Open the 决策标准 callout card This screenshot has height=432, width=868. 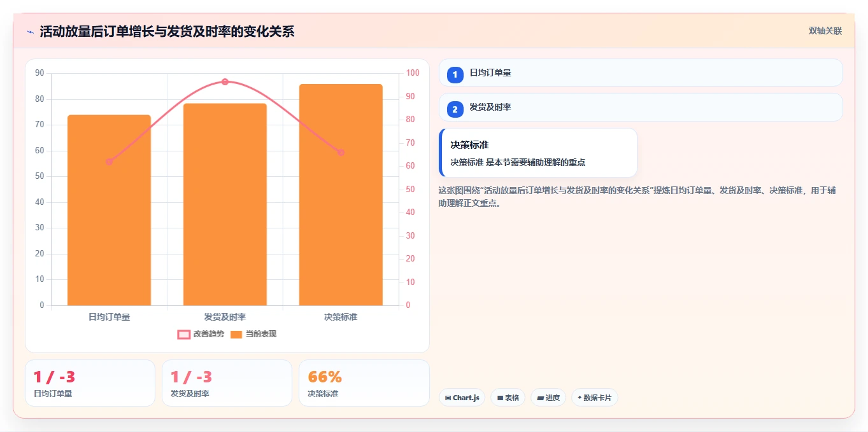(538, 153)
